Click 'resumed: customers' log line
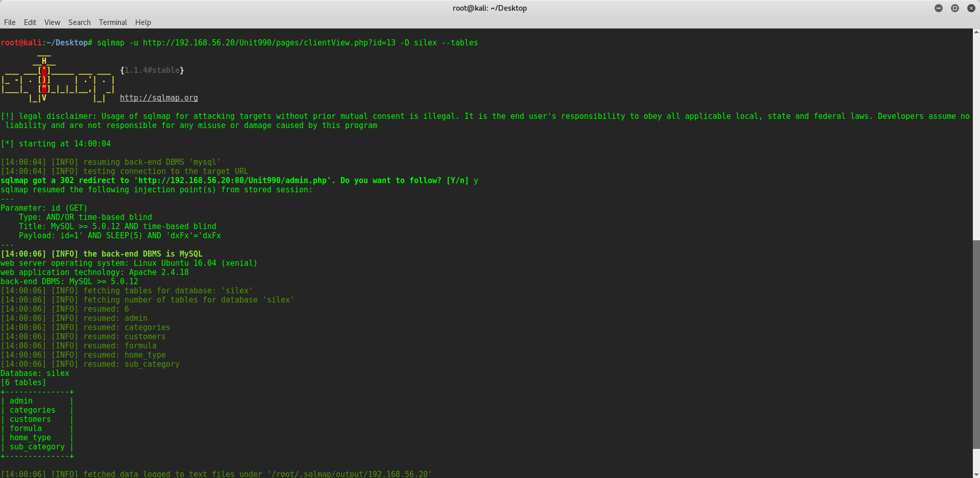980x478 pixels. pos(83,337)
